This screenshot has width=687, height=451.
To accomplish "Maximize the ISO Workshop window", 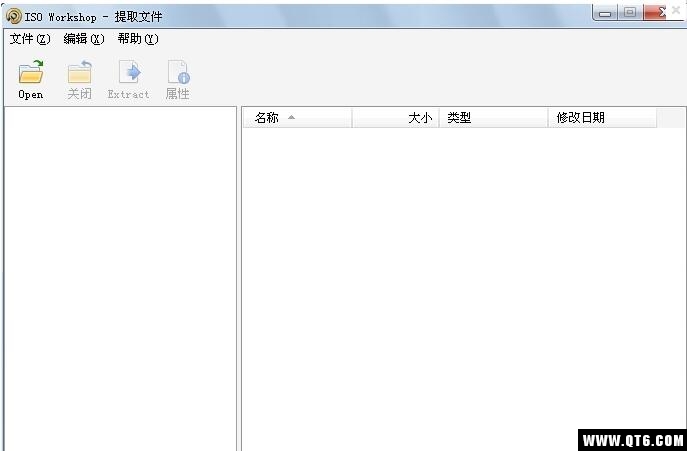I will (630, 12).
